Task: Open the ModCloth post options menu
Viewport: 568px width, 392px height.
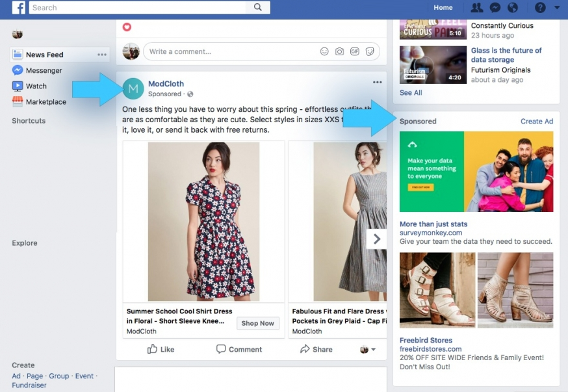Action: 377,83
